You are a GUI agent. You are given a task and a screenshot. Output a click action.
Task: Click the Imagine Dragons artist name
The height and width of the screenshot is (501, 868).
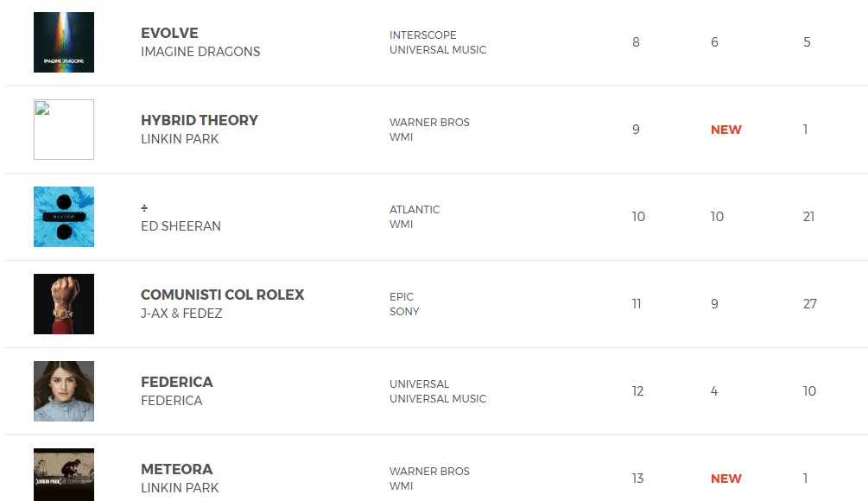coord(200,52)
